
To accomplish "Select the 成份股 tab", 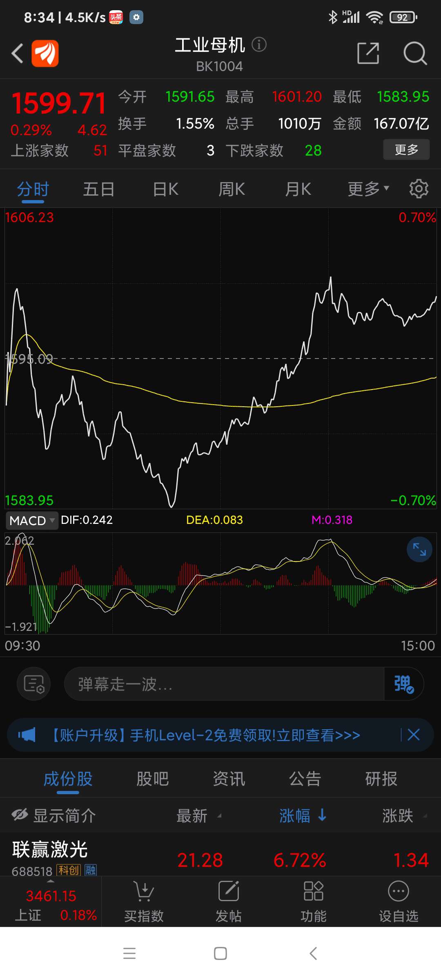I will coord(68,779).
